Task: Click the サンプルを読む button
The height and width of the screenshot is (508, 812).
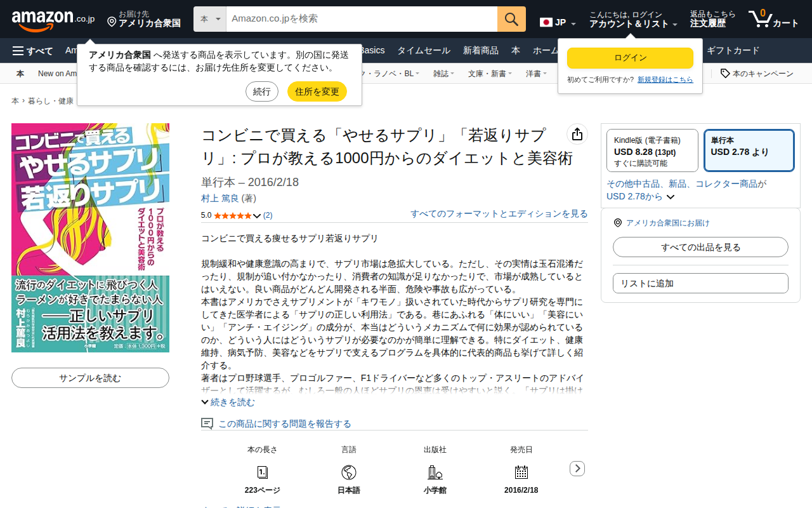Action: tap(90, 378)
